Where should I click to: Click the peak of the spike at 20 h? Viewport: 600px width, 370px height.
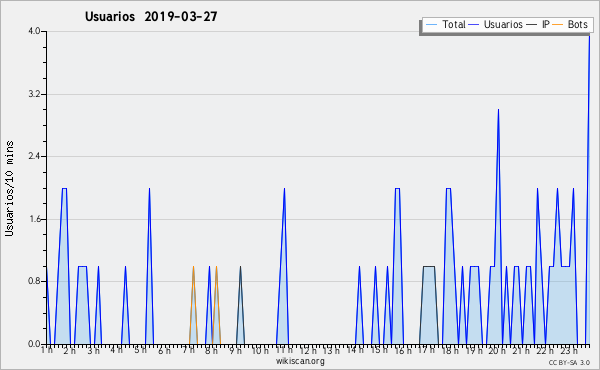click(498, 110)
